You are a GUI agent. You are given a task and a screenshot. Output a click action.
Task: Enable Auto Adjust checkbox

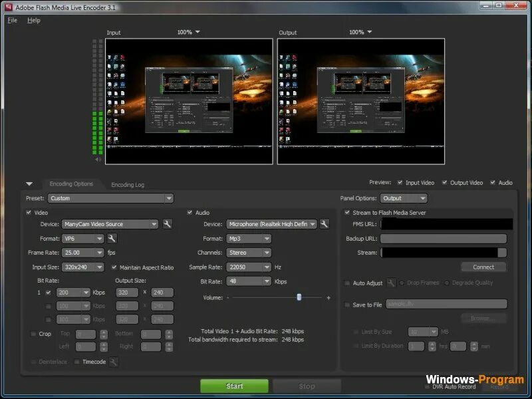coord(346,283)
